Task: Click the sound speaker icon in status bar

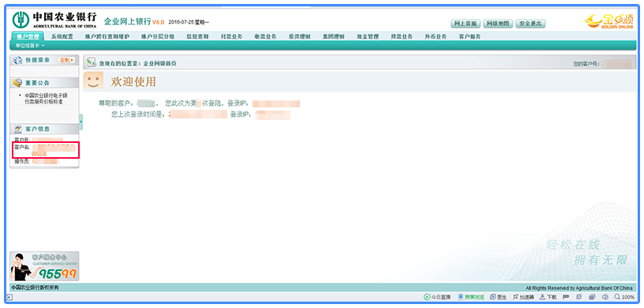Action: coord(605,297)
